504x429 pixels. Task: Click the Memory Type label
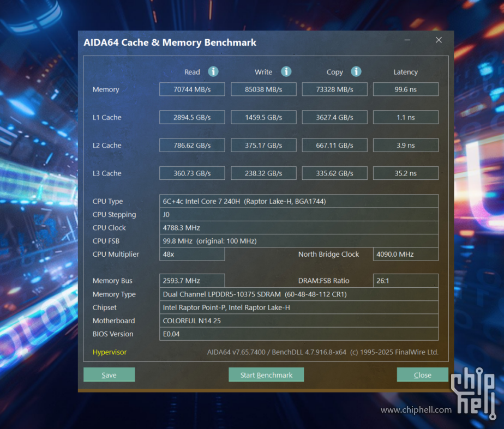(x=114, y=294)
